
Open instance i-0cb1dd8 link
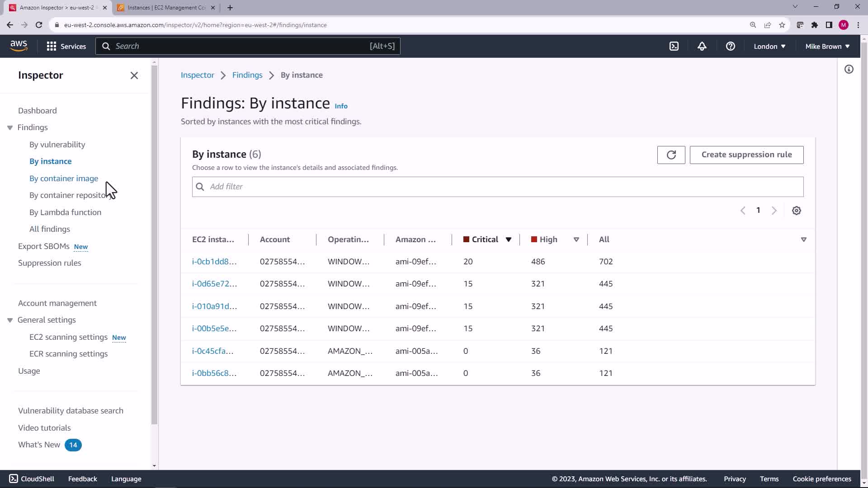point(214,262)
